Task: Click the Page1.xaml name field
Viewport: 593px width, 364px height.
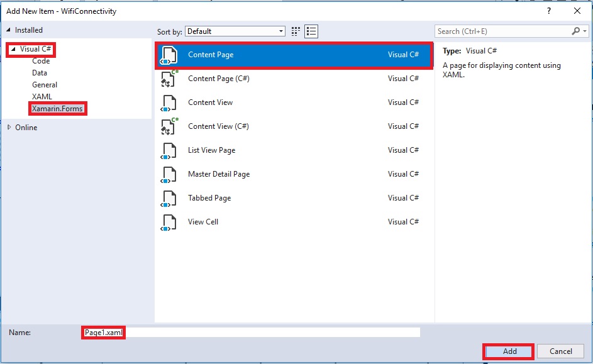Action: 251,332
